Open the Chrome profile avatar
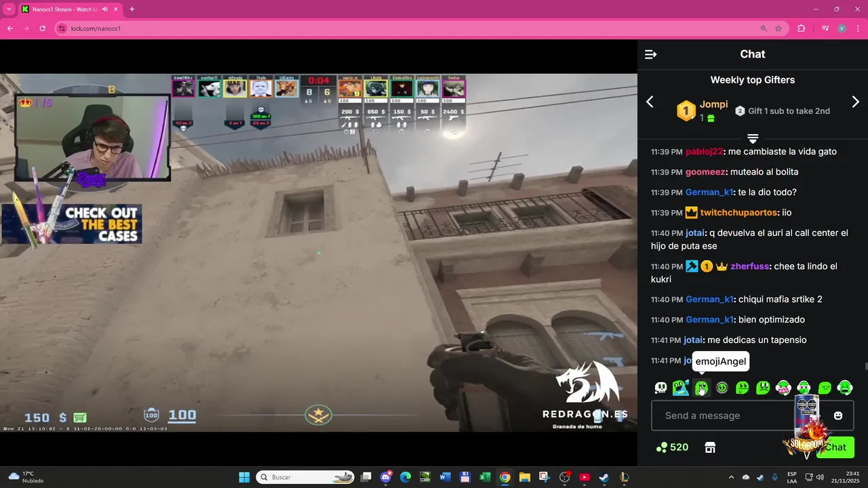The height and width of the screenshot is (488, 868). (x=842, y=28)
